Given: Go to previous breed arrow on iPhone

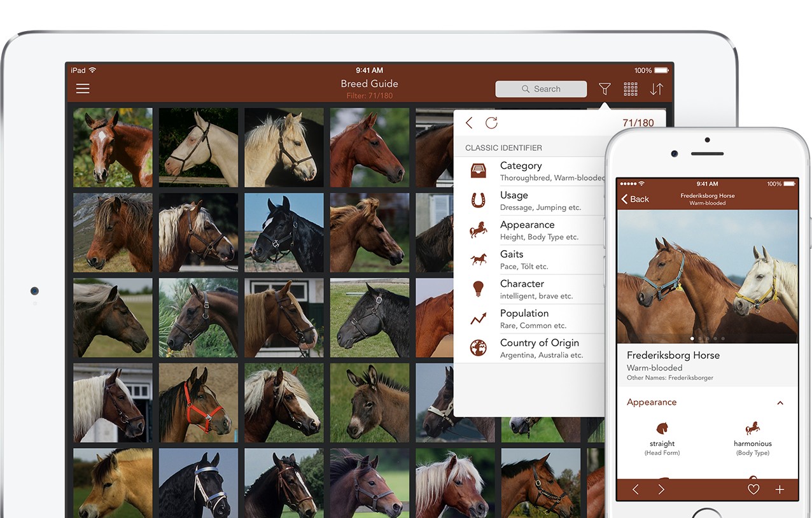Looking at the screenshot, I should point(635,489).
